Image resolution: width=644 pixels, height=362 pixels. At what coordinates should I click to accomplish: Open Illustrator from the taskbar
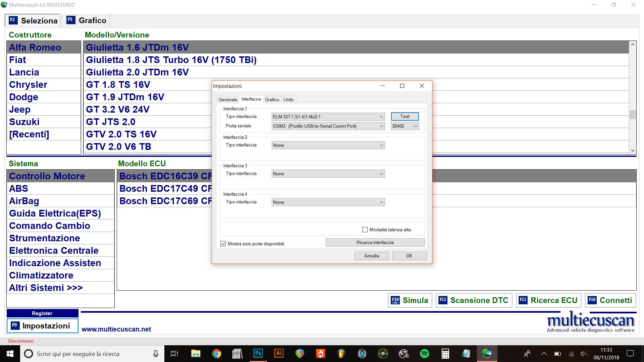coord(279,354)
